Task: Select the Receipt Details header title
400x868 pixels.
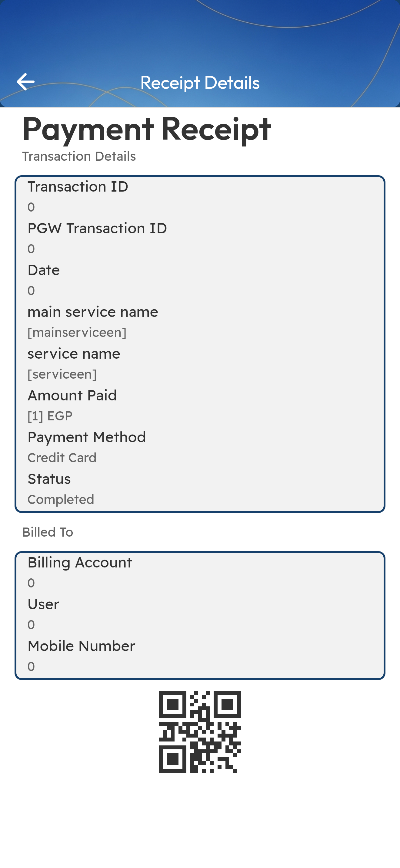Action: [200, 83]
